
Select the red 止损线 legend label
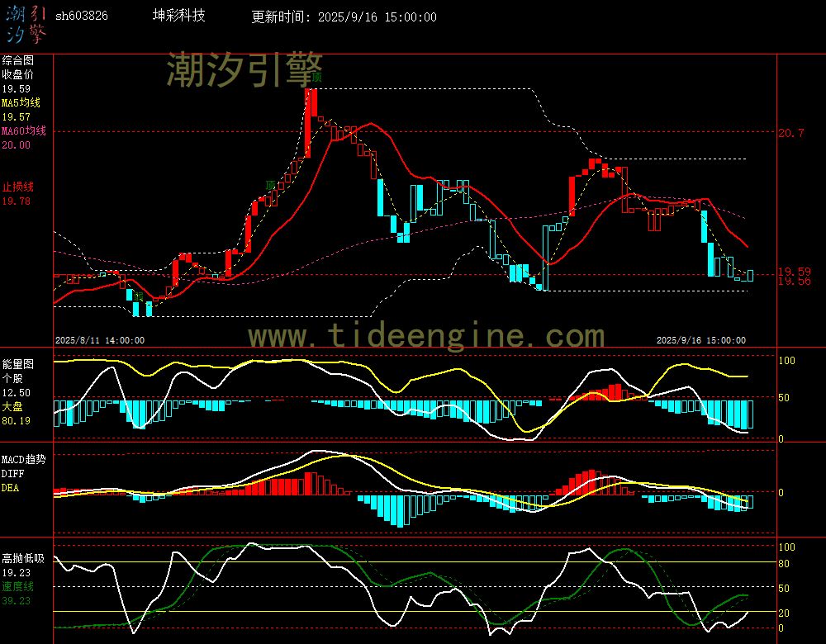[17, 187]
